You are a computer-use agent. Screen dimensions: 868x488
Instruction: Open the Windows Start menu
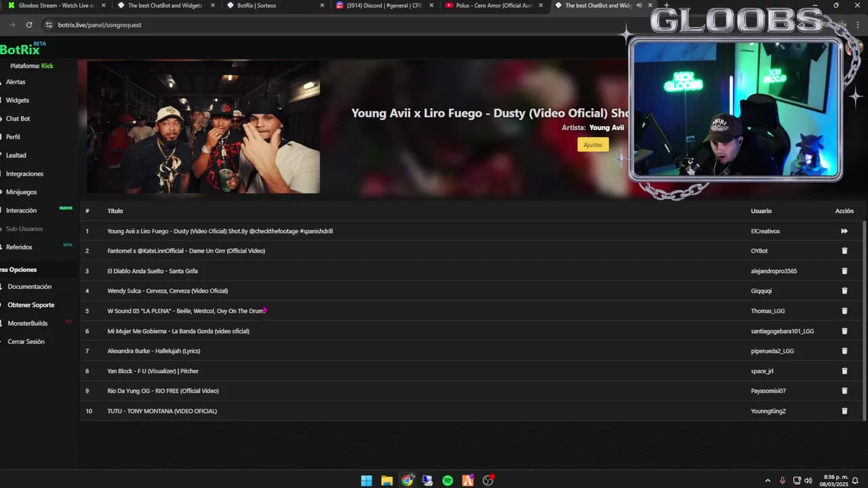point(366,481)
